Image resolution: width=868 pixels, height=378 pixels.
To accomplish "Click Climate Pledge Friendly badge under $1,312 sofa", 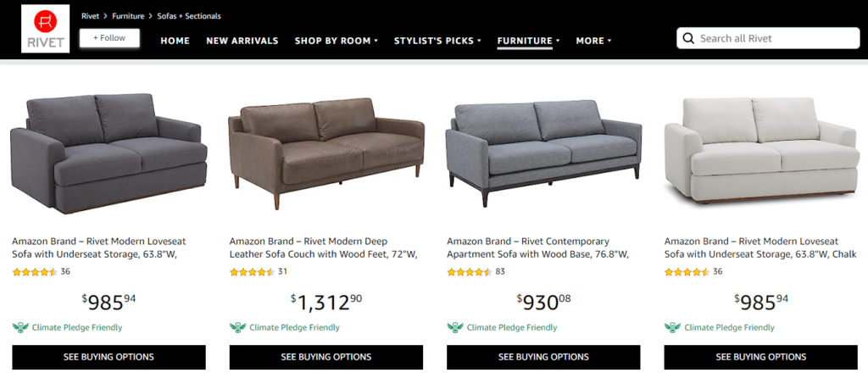I will coord(285,328).
